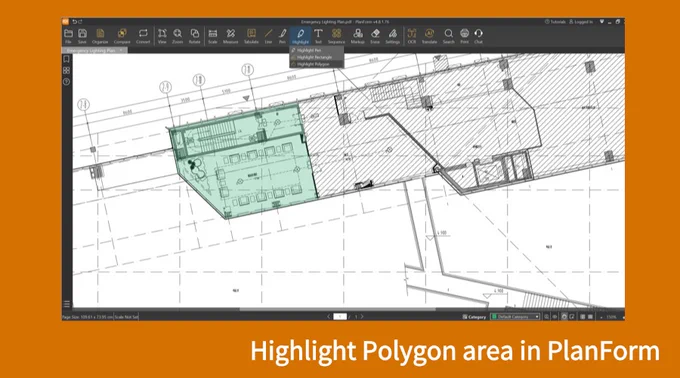680x378 pixels.
Task: Open the Tutorials link
Action: click(x=556, y=21)
